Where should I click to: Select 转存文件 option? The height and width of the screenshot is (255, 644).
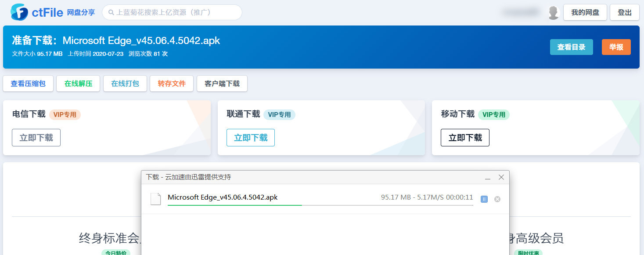click(x=172, y=84)
